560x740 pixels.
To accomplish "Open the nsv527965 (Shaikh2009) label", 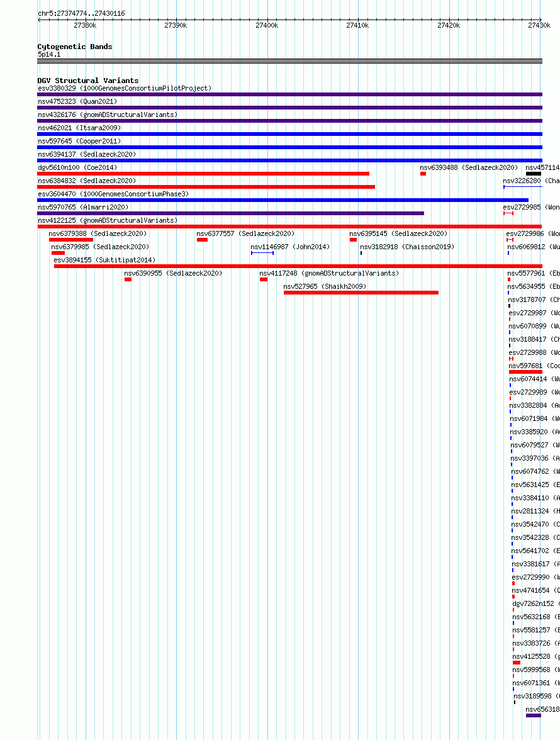I will (x=325, y=286).
